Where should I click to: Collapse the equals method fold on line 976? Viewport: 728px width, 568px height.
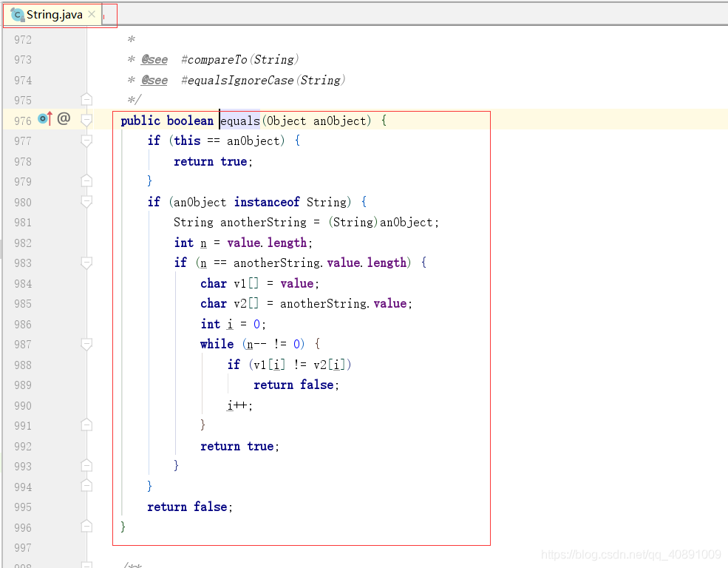86,121
